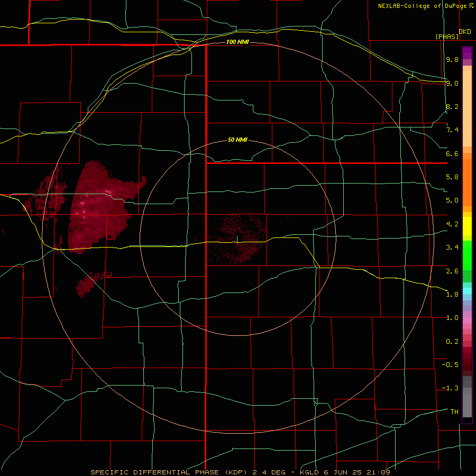The height and width of the screenshot is (476, 476).
Task: Click the -1.3 color scale value
Action: (450, 388)
